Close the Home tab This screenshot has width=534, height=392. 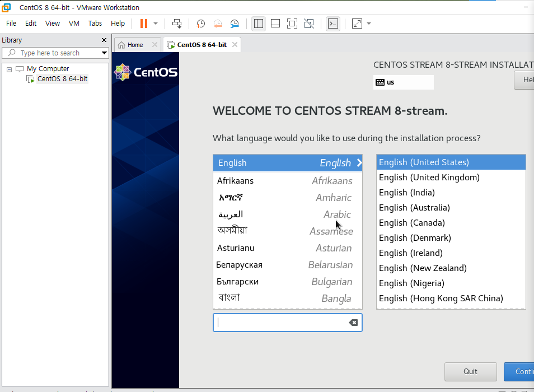pyautogui.click(x=154, y=45)
